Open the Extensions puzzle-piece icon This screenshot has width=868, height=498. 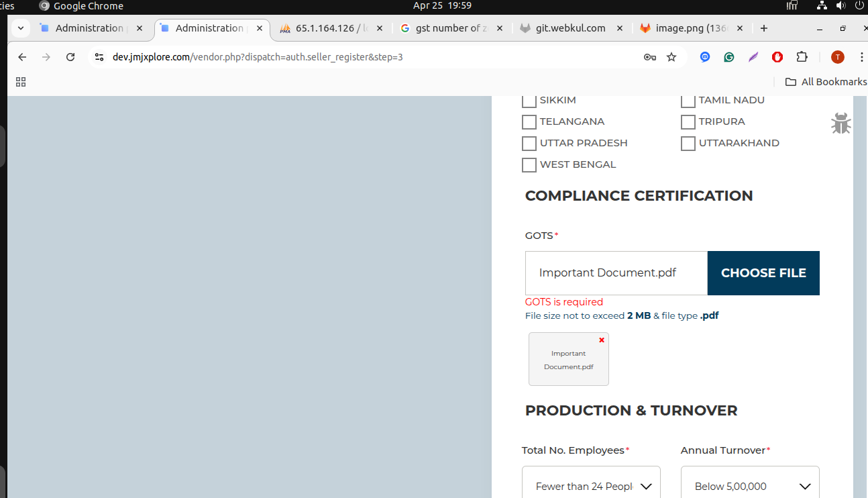click(802, 57)
